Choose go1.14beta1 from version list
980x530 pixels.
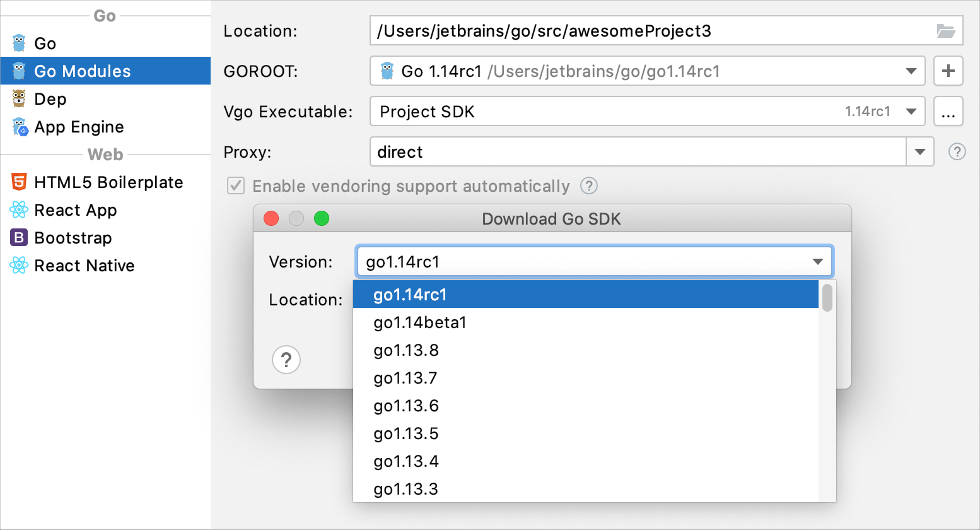(586, 322)
